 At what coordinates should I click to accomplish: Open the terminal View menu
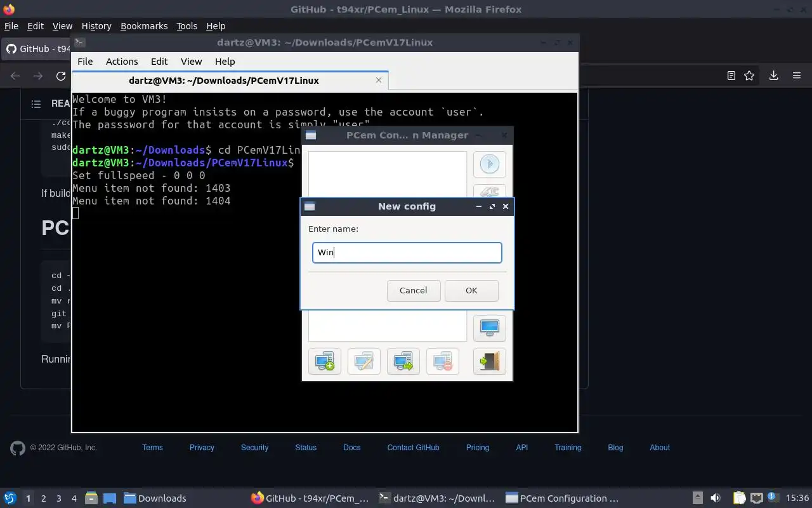tap(191, 62)
